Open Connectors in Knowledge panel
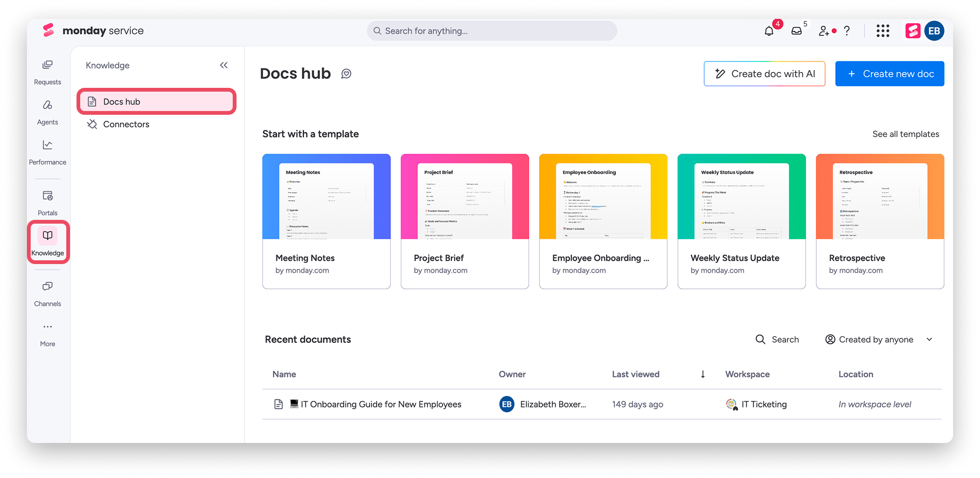 156,124
